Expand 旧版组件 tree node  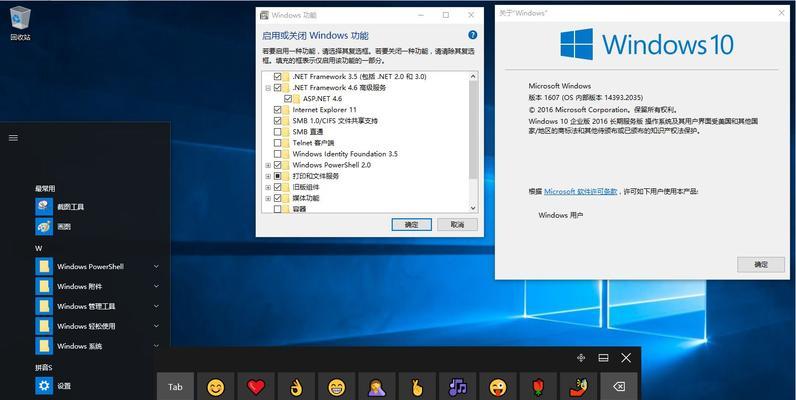pos(268,187)
